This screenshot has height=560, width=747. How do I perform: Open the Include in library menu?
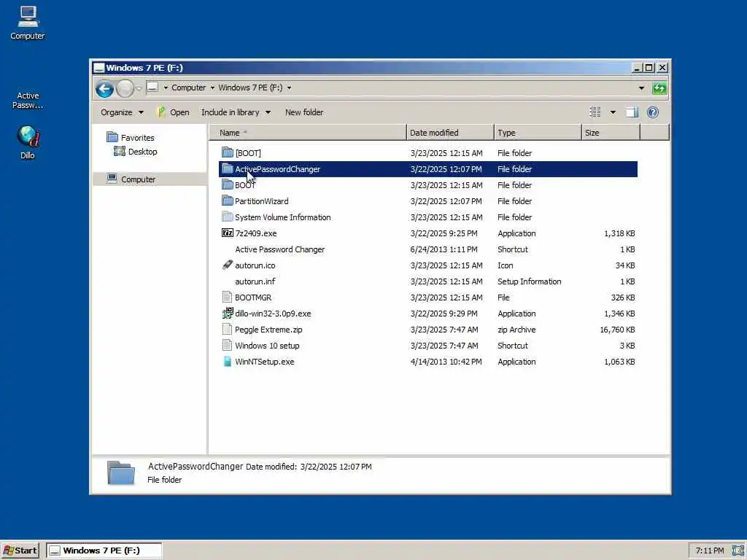tap(236, 112)
